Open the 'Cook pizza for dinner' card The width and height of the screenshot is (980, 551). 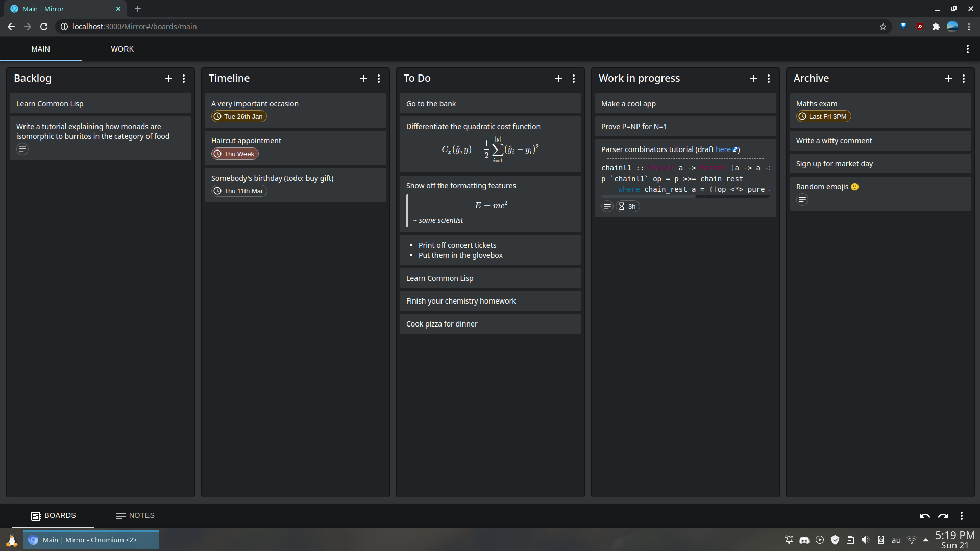(490, 324)
